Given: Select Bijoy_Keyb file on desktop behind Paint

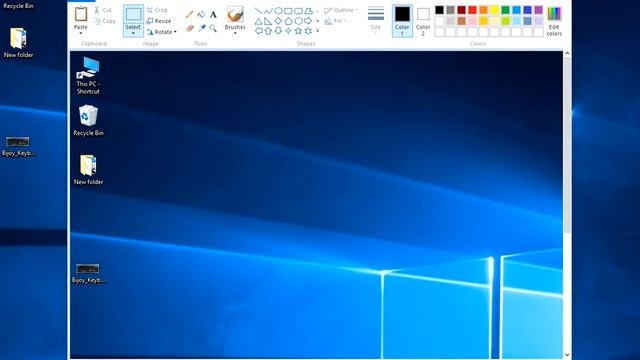Looking at the screenshot, I should [18, 147].
